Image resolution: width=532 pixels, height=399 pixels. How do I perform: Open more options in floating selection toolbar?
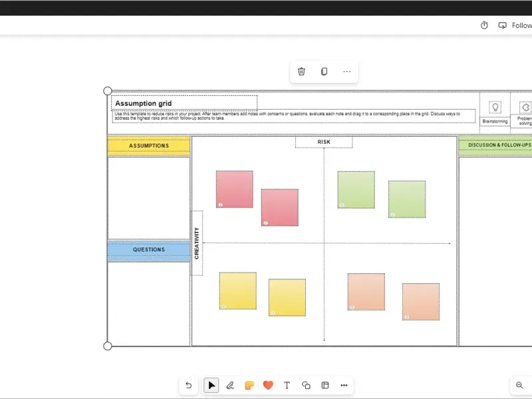[346, 71]
